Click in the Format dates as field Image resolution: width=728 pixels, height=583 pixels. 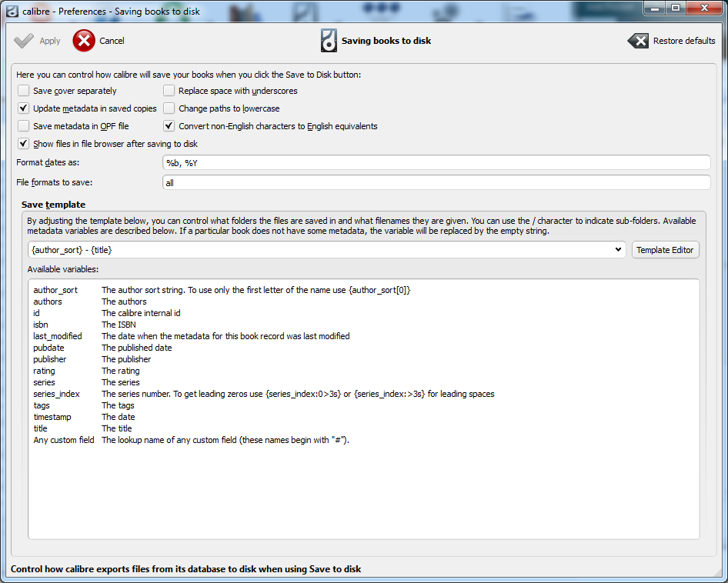click(x=436, y=162)
